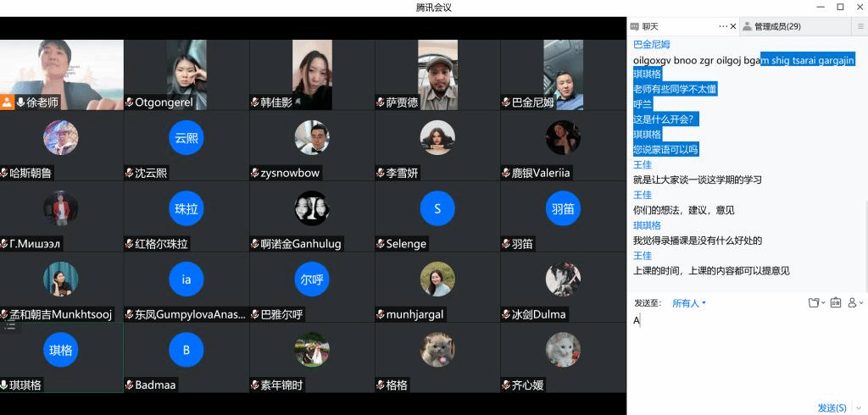Close the 聊天 chat tab
This screenshot has height=415, width=868.
(x=732, y=26)
